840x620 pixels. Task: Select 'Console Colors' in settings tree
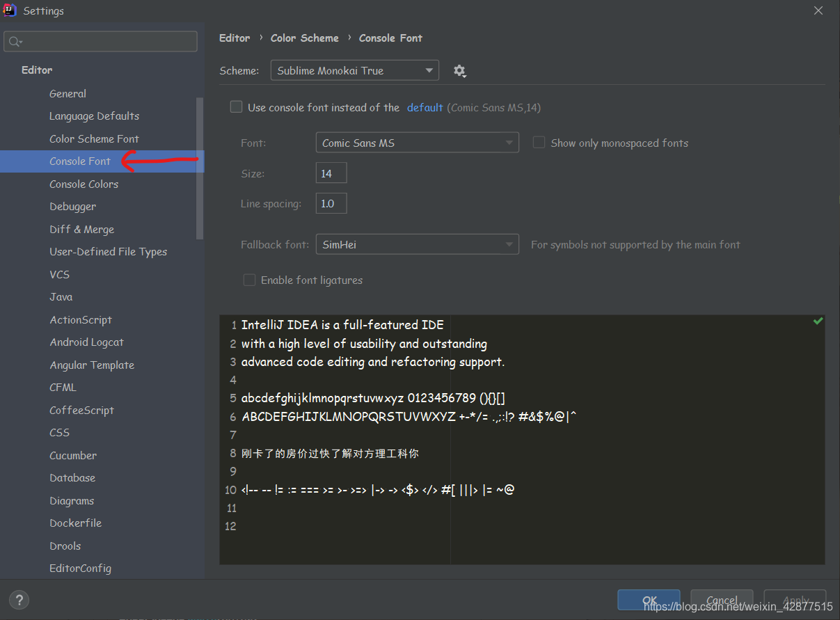coord(84,184)
